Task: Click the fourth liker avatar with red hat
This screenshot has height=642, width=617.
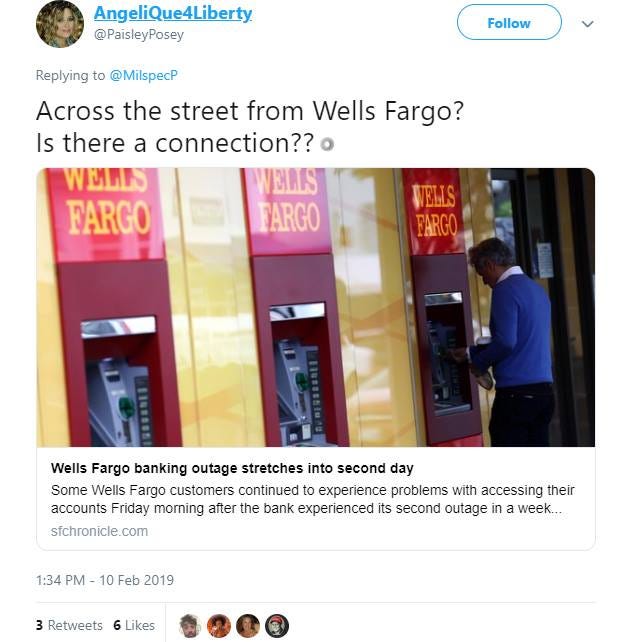Action: click(x=277, y=626)
